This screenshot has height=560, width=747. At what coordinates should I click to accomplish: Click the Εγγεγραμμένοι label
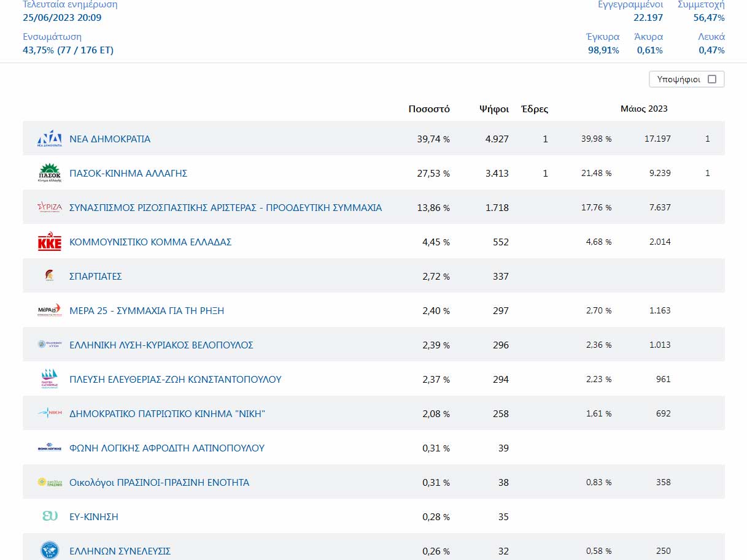click(630, 4)
